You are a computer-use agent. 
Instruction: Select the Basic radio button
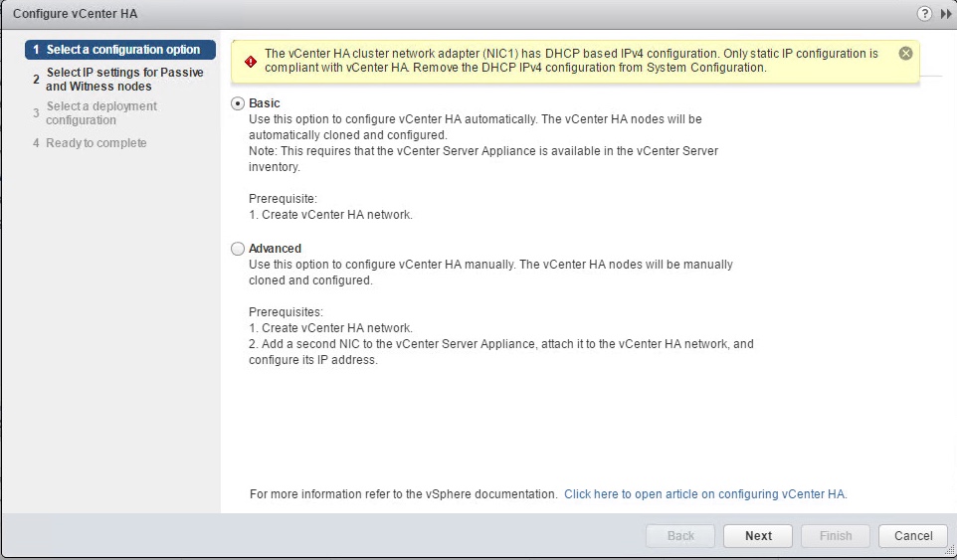237,103
